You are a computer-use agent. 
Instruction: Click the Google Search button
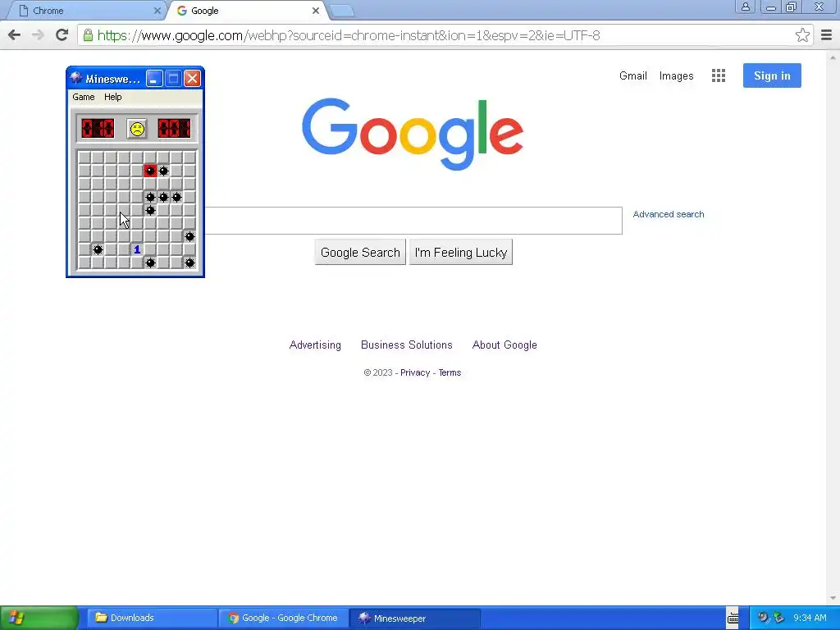360,253
